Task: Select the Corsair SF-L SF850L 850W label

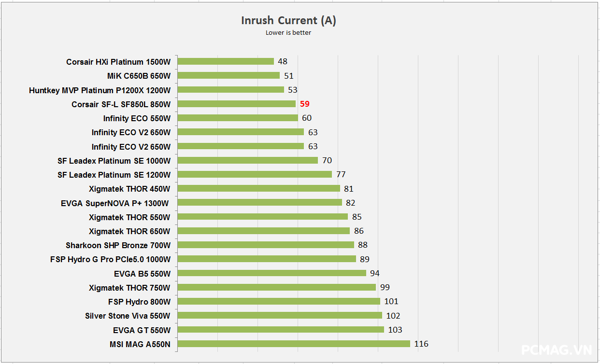Action: click(121, 104)
